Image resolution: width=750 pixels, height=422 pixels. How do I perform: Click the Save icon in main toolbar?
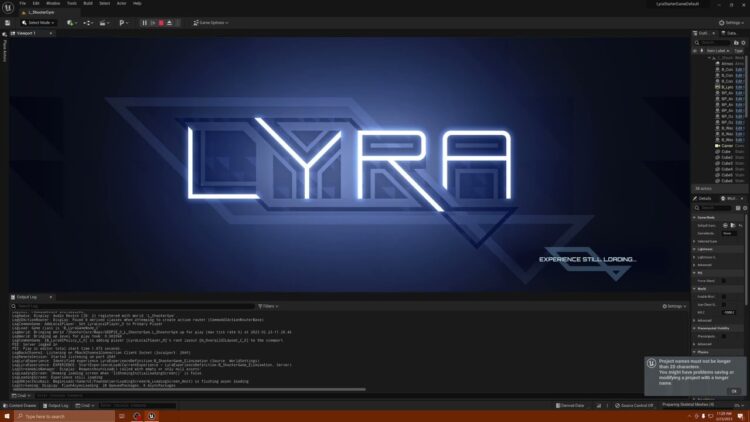[7, 22]
